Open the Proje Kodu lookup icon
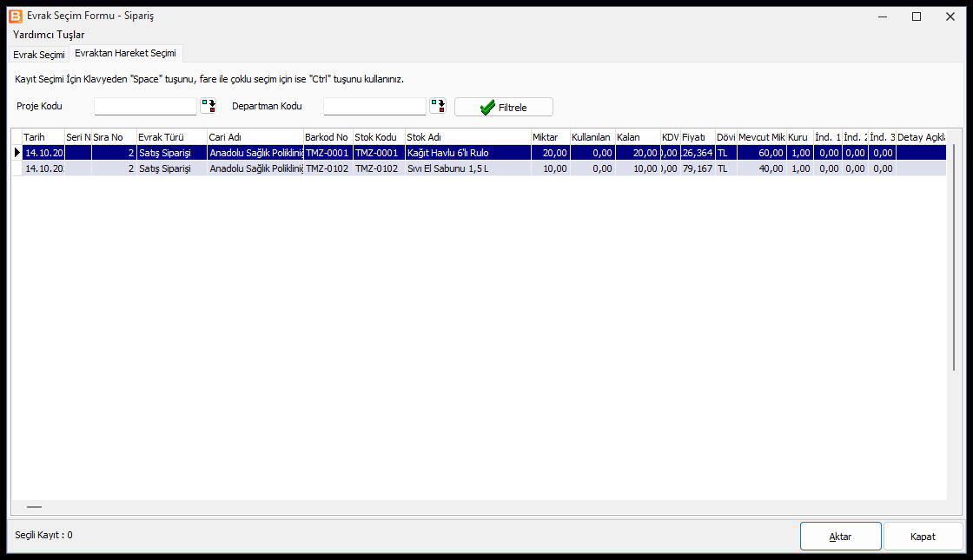This screenshot has height=560, width=973. [x=208, y=106]
